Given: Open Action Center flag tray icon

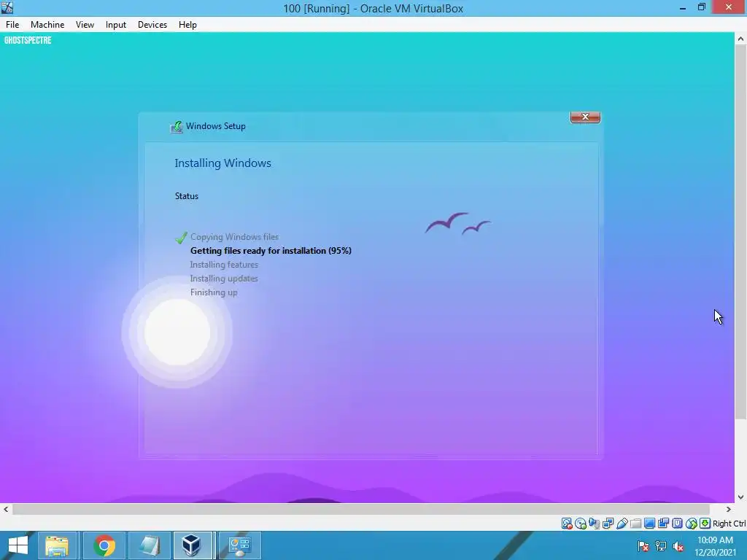Looking at the screenshot, I should coord(643,546).
